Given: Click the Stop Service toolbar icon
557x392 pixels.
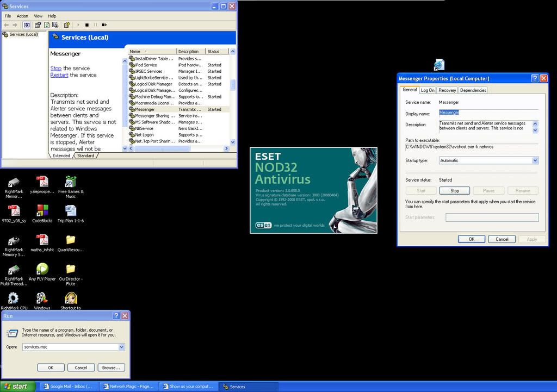Looking at the screenshot, I should coord(86,24).
